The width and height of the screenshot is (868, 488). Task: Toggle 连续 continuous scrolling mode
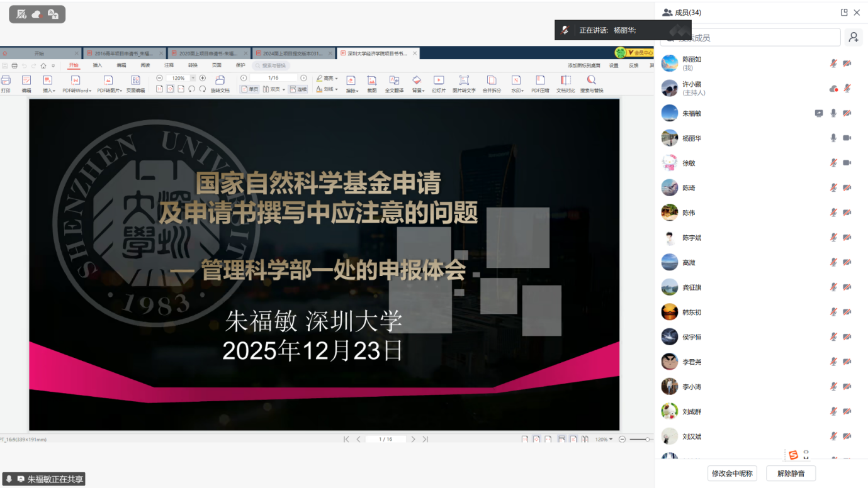point(298,89)
